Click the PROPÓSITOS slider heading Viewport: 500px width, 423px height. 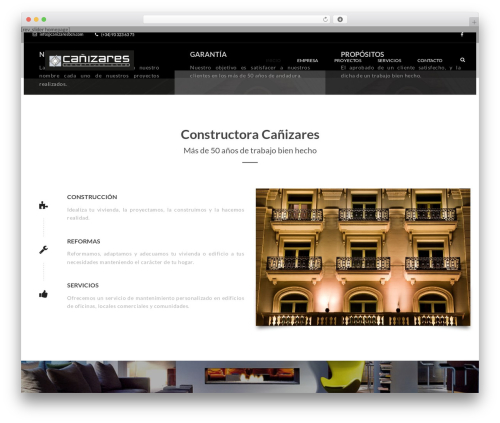pos(362,54)
